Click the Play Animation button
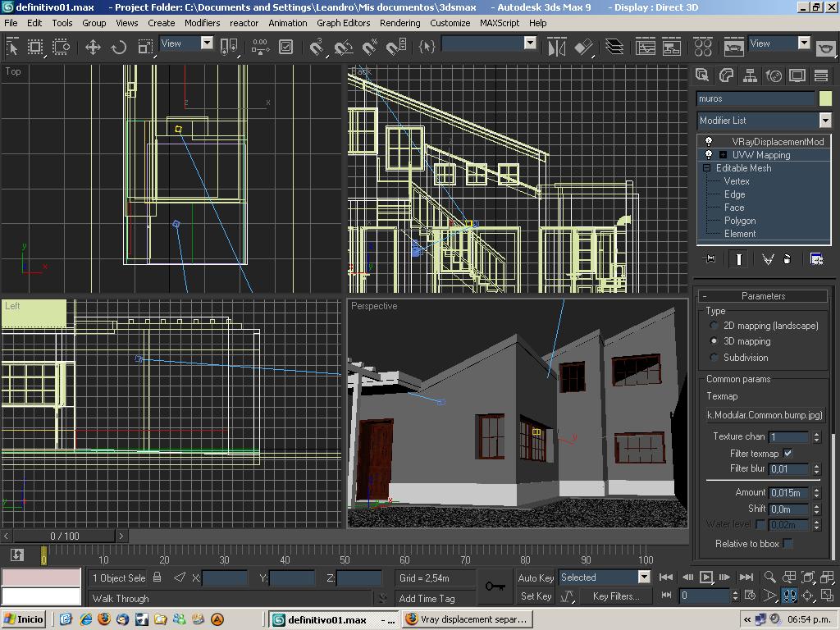 pos(705,577)
